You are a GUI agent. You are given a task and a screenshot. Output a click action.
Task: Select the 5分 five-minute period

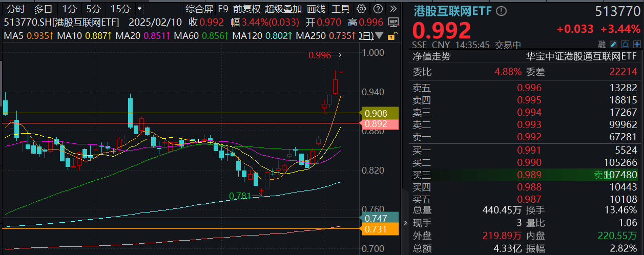(x=93, y=9)
